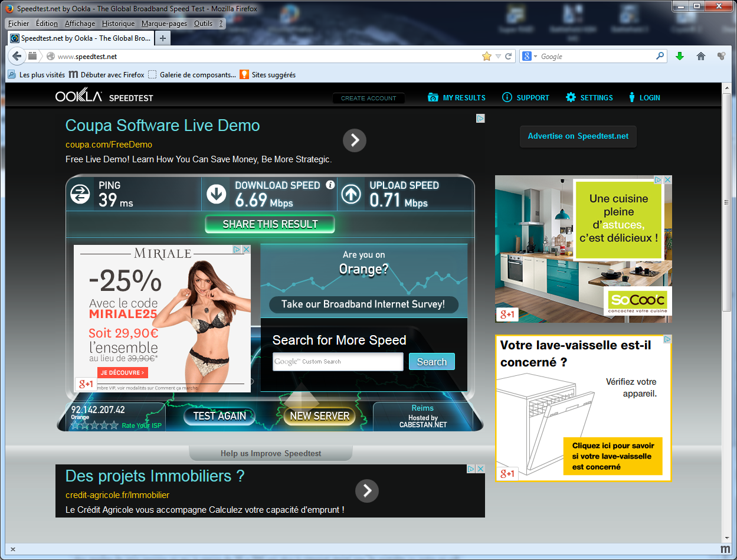Click the Settings gear icon
This screenshot has width=737, height=560.
click(x=570, y=97)
